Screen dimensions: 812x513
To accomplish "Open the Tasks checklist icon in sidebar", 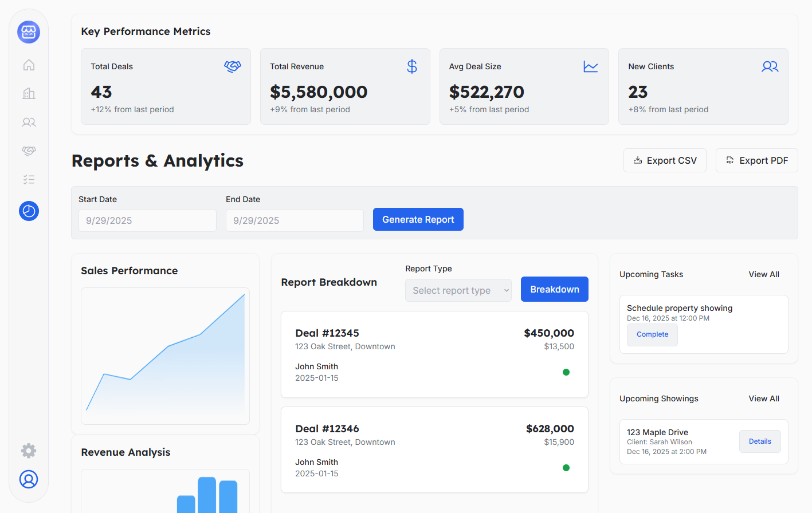I will (x=29, y=179).
